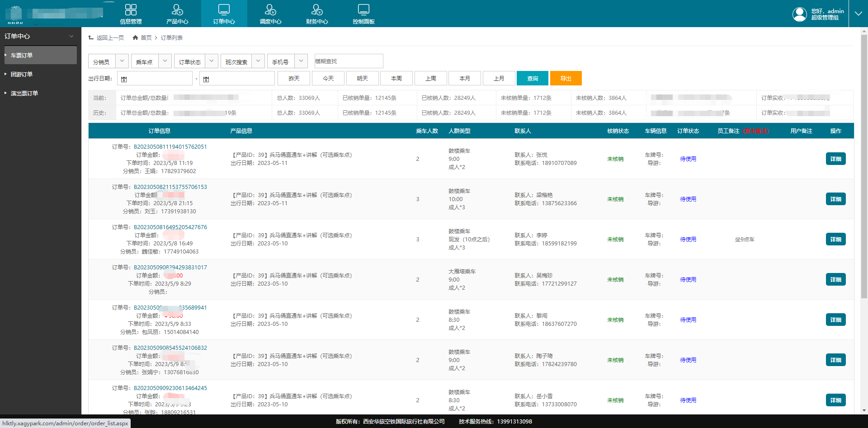The image size is (868, 428).
Task: Open 信息管理 in top navigation
Action: click(x=131, y=14)
